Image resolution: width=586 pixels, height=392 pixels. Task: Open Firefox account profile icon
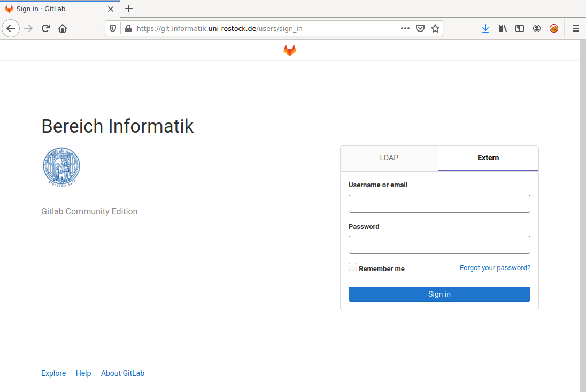(536, 28)
